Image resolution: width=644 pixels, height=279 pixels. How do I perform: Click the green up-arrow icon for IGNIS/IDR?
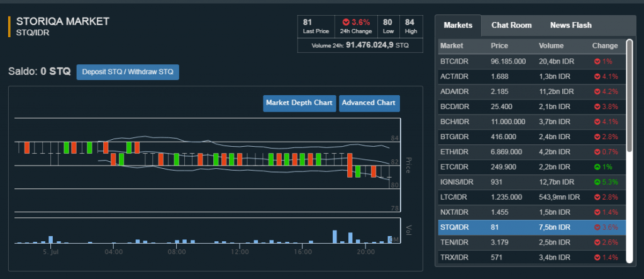597,182
